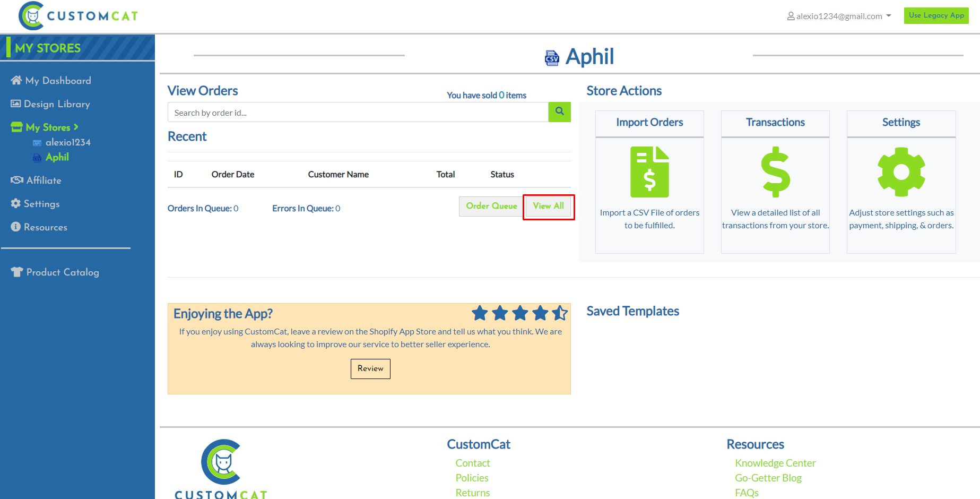This screenshot has width=980, height=499.
Task: Open the store Settings card heading
Action: (x=901, y=123)
